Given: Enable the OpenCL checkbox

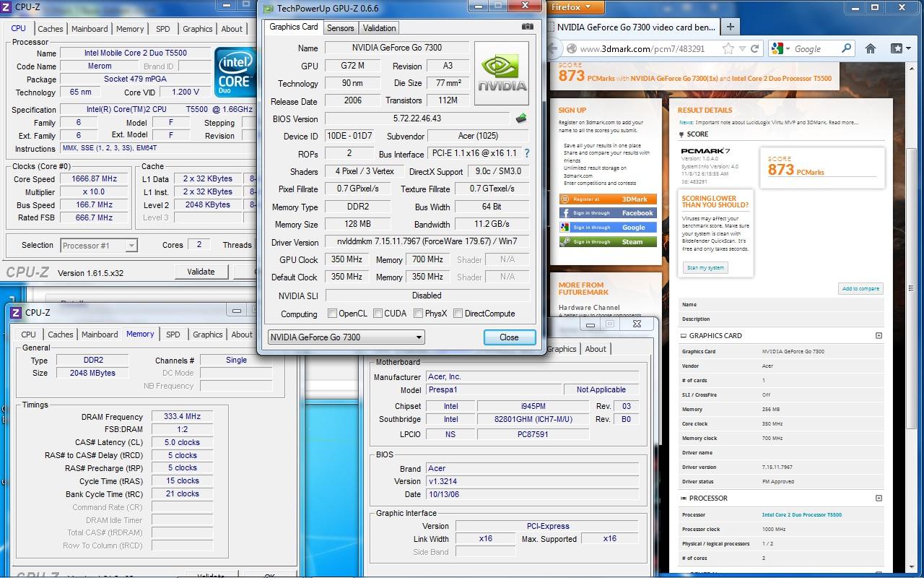Looking at the screenshot, I should point(332,314).
